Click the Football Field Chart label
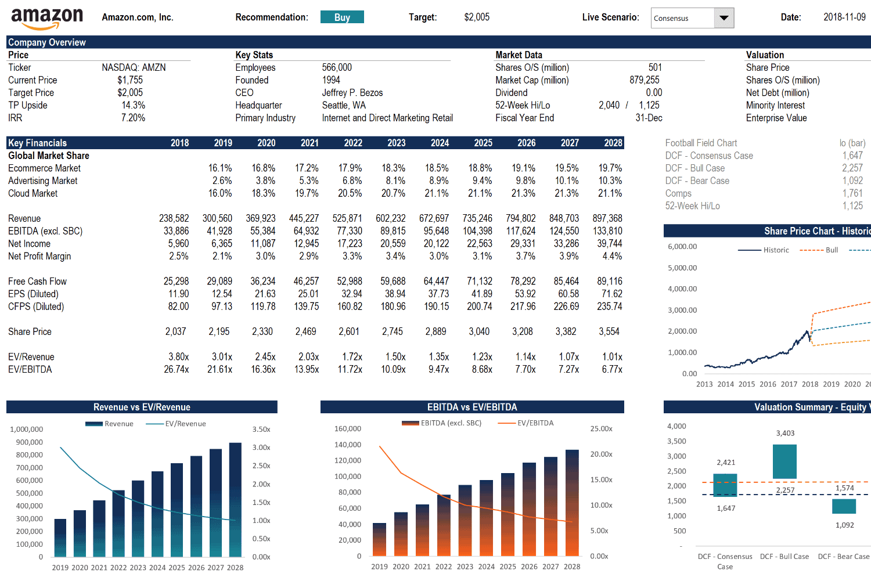The height and width of the screenshot is (588, 871). point(701,143)
